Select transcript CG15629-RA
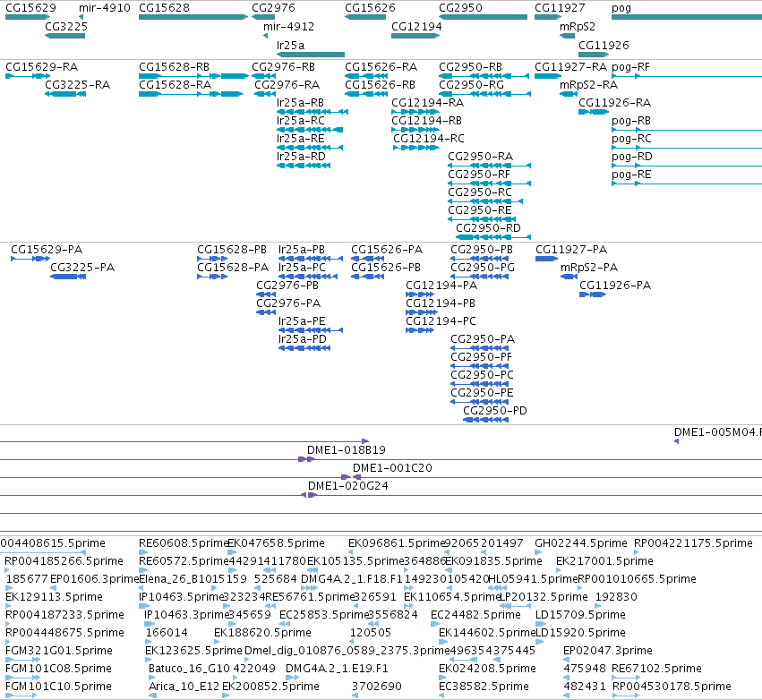762x700 pixels. pyautogui.click(x=28, y=76)
